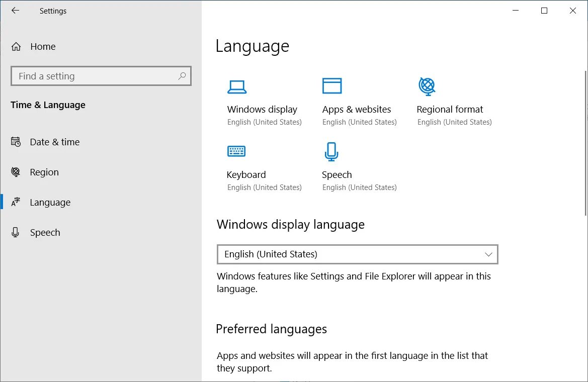This screenshot has height=382, width=588.
Task: Click the Apps & websites language icon
Action: [x=332, y=85]
